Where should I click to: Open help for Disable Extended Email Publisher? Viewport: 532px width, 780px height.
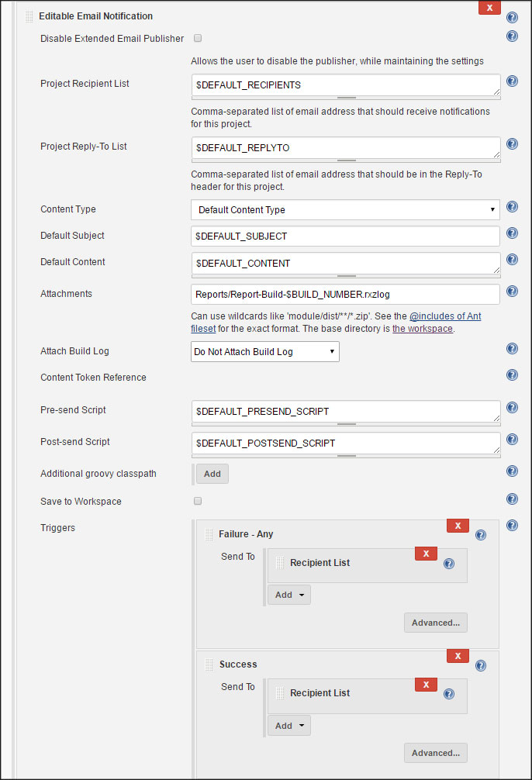512,36
